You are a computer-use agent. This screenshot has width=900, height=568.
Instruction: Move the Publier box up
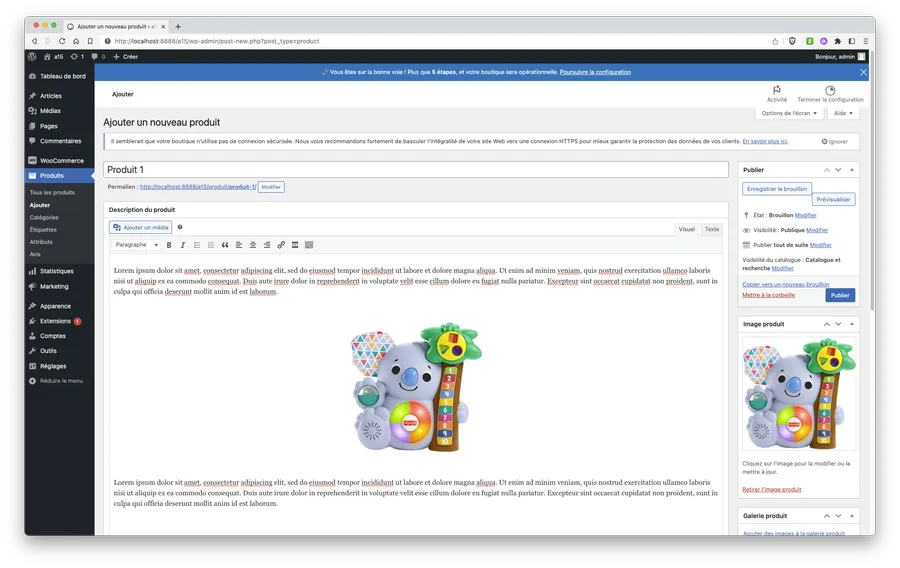coord(827,170)
